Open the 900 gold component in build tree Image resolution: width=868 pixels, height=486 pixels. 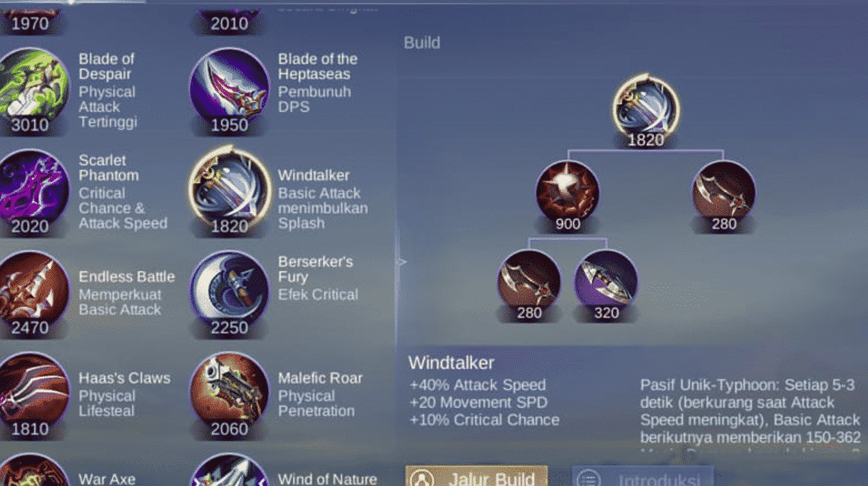pyautogui.click(x=568, y=193)
